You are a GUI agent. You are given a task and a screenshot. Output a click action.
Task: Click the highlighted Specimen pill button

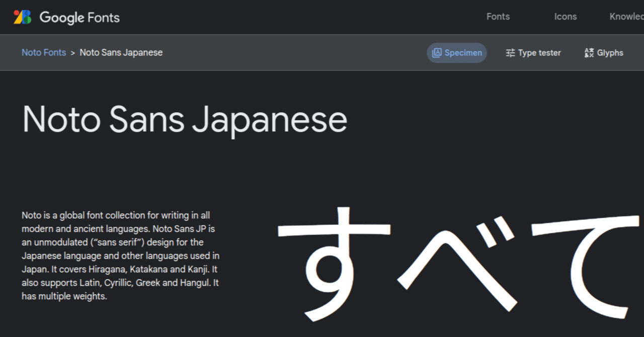click(456, 52)
